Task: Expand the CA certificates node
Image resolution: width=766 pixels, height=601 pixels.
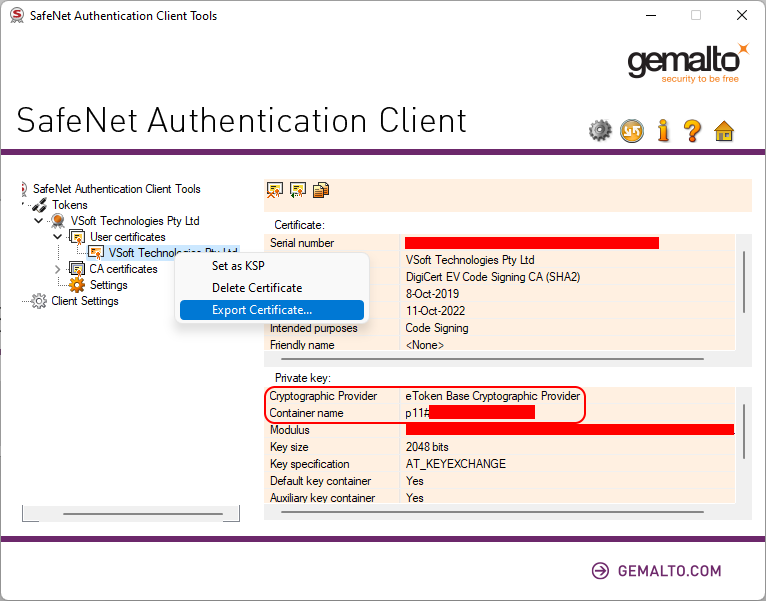Action: pyautogui.click(x=57, y=269)
